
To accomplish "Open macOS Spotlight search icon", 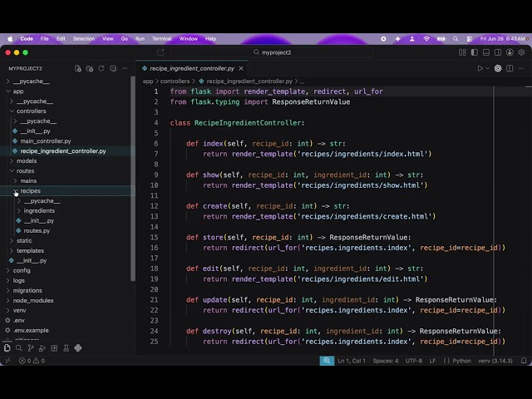I will pos(456,39).
